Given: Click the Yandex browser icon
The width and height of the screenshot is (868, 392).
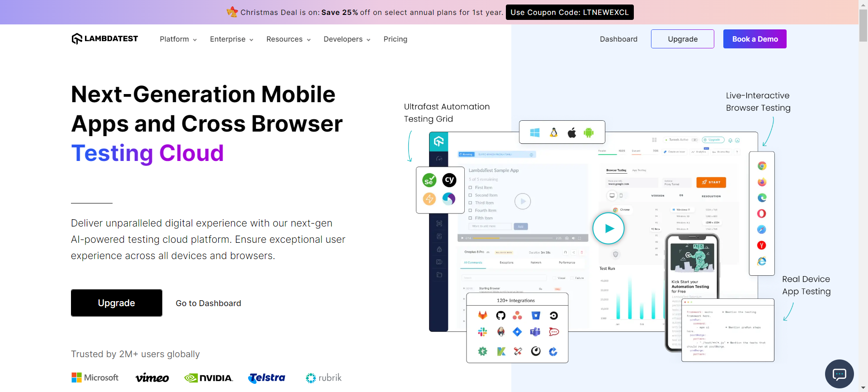Looking at the screenshot, I should pyautogui.click(x=762, y=245).
